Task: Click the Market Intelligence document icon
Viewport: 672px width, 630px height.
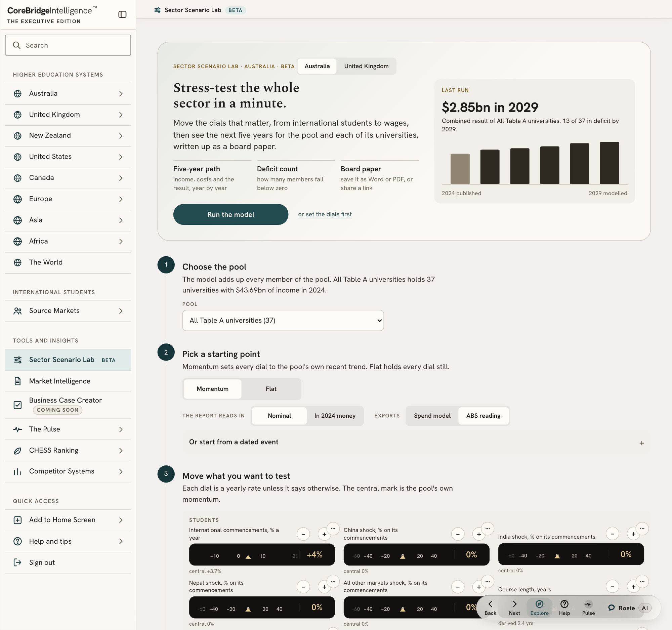Action: coord(17,381)
